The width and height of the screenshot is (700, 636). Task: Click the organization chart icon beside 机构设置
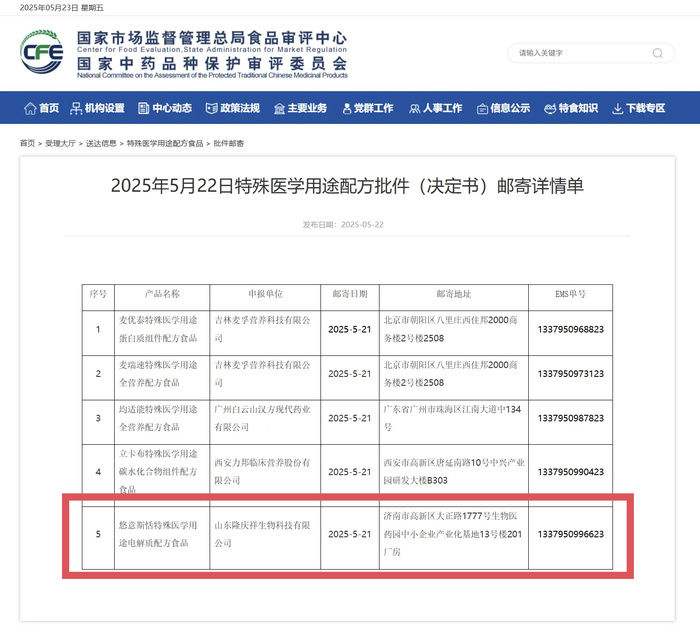coord(76,108)
